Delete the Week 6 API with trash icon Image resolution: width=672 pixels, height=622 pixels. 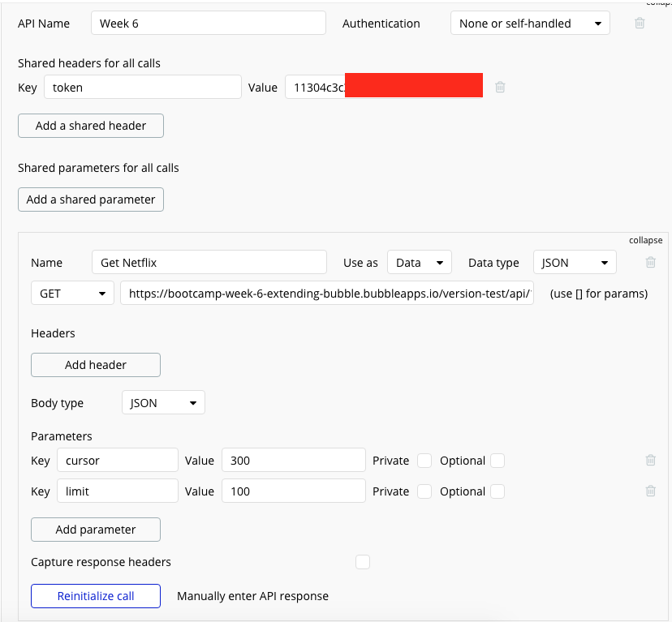point(640,24)
